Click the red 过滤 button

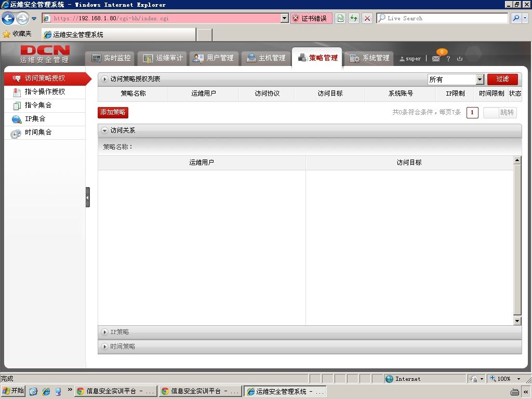pyautogui.click(x=502, y=79)
